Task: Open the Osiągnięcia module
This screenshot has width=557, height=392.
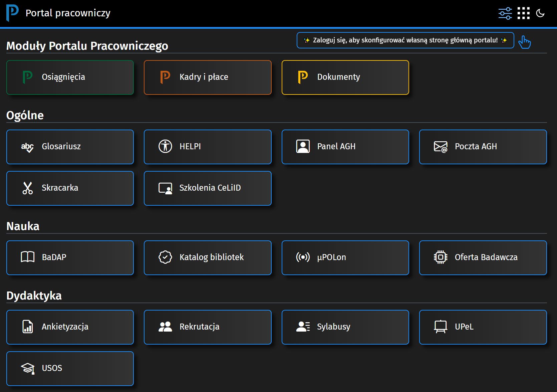Action: point(70,77)
